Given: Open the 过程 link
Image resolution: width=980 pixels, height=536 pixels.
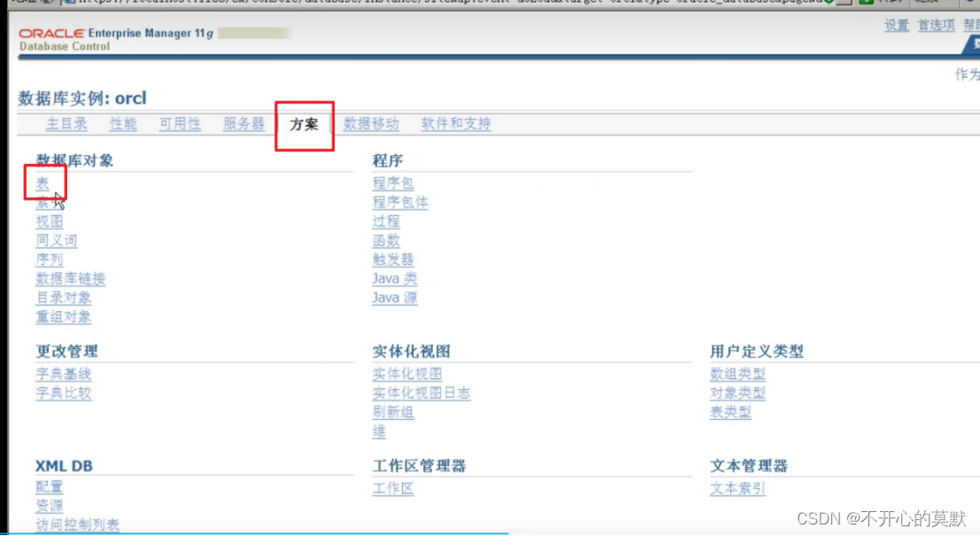Looking at the screenshot, I should (386, 221).
